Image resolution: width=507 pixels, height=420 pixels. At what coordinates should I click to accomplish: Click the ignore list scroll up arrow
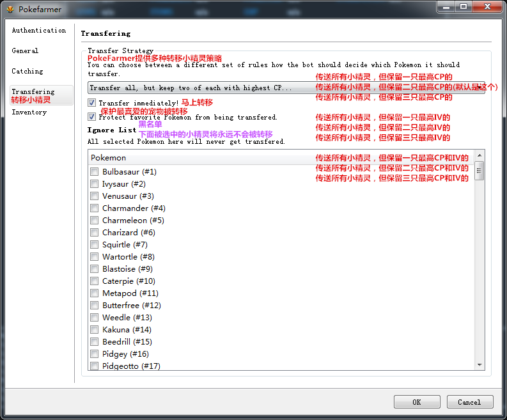[480, 155]
